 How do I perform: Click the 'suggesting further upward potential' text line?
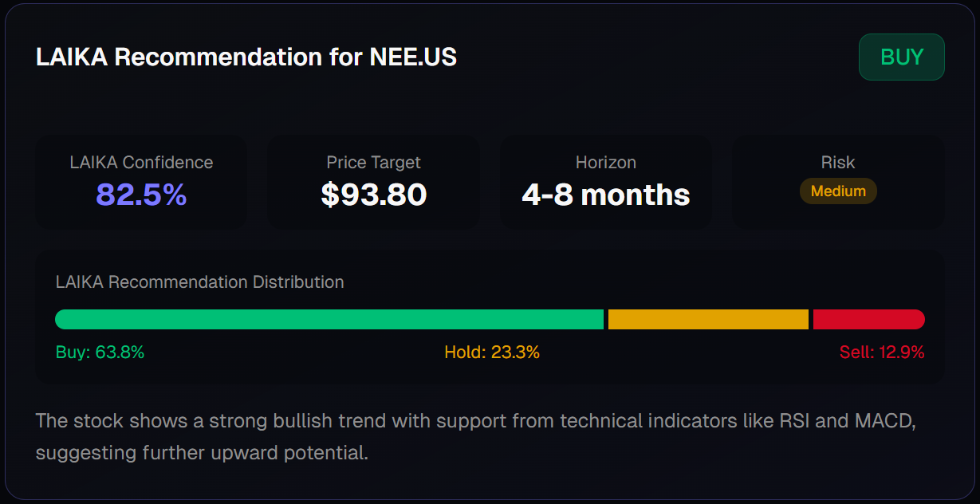coord(202,454)
